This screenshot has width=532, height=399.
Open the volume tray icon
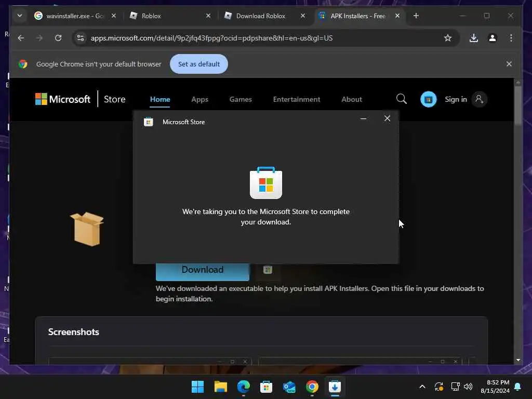[x=468, y=387]
